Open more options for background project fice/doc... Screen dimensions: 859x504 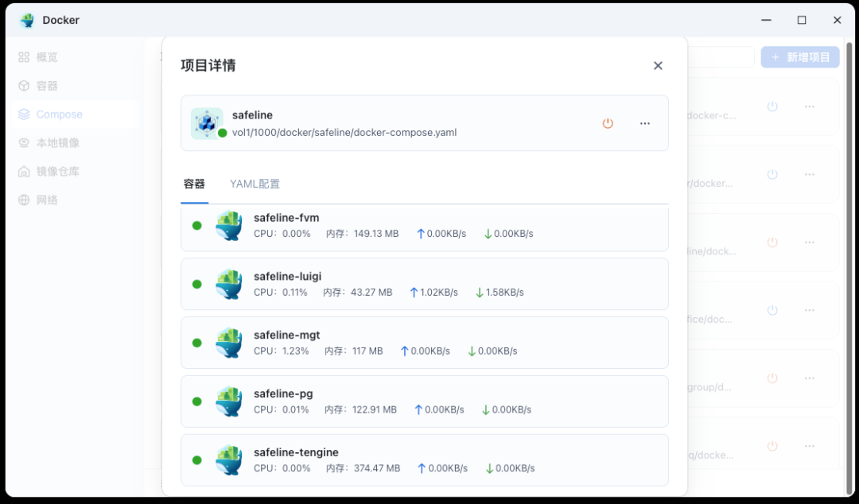(x=810, y=310)
